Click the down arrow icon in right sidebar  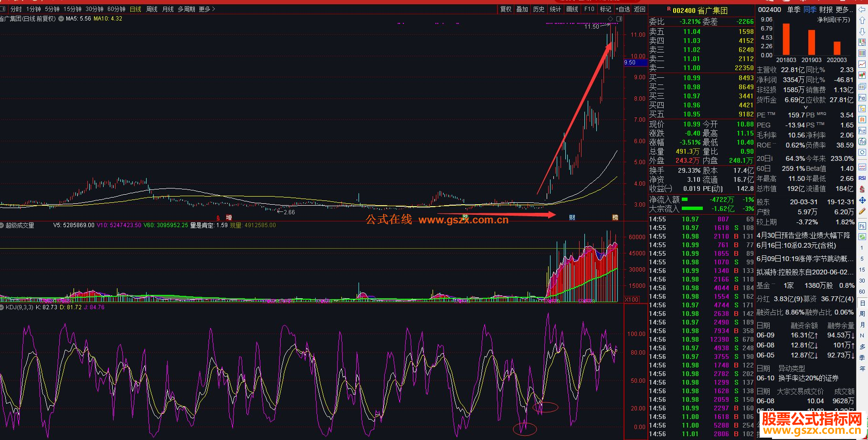862,31
